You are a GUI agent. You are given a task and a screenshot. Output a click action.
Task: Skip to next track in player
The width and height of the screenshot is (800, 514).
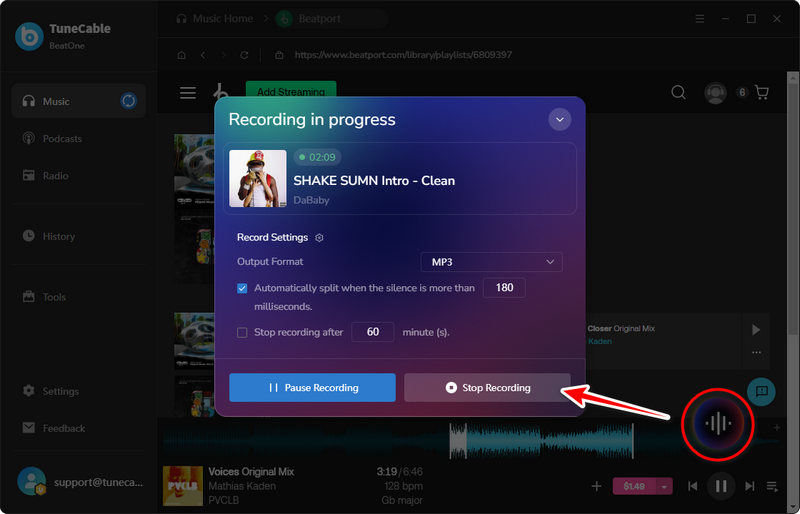coord(749,486)
